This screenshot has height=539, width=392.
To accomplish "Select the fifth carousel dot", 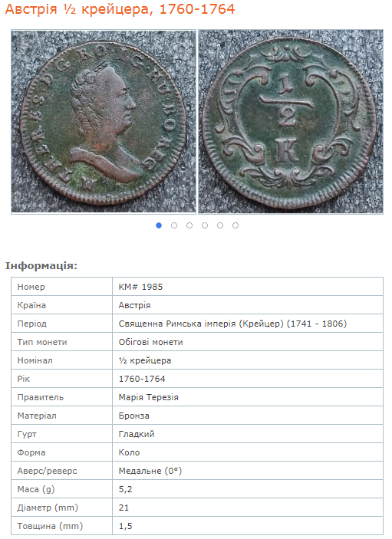I will point(220,225).
